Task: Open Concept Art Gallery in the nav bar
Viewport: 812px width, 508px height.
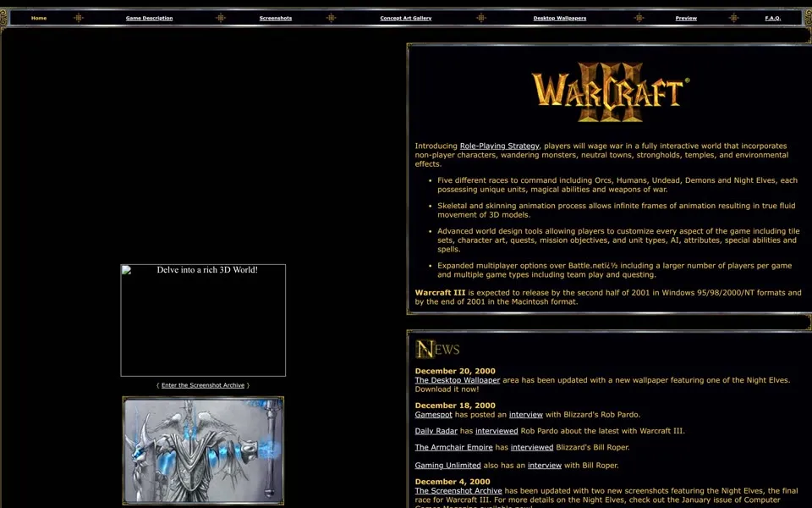Action: (405, 18)
